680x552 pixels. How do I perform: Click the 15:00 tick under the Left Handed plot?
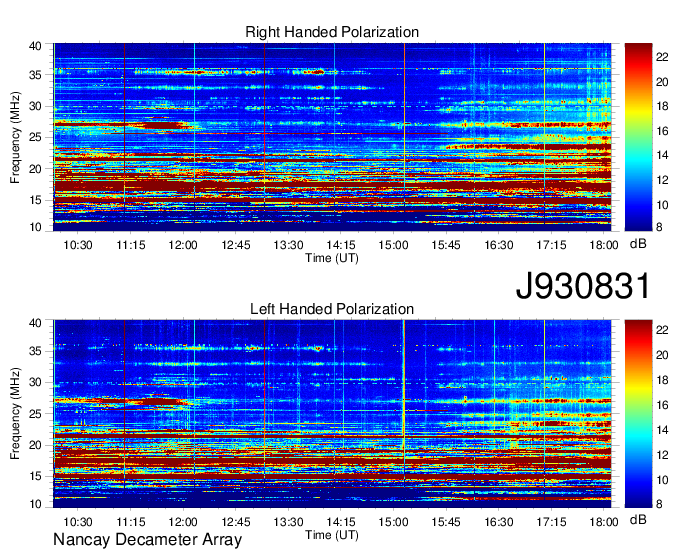(393, 522)
